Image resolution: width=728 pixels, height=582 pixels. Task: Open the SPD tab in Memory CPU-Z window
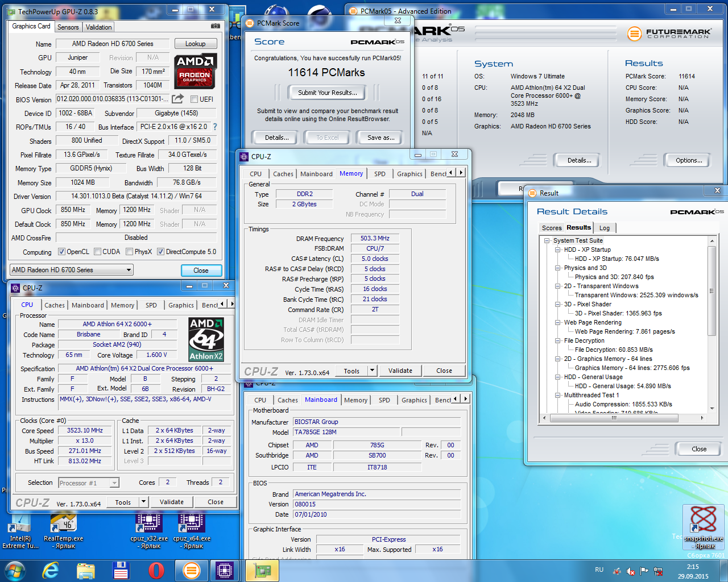point(380,174)
